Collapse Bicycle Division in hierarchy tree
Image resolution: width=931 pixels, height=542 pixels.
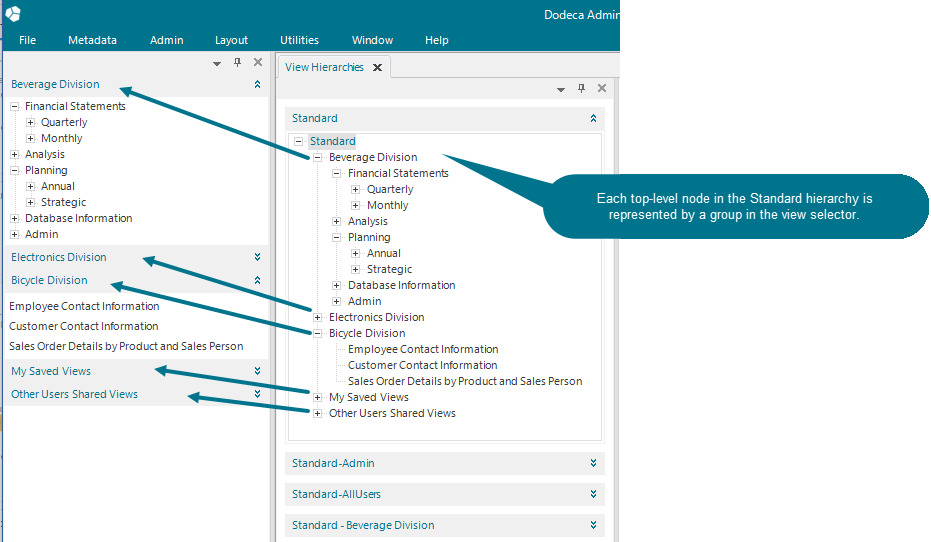pos(318,334)
